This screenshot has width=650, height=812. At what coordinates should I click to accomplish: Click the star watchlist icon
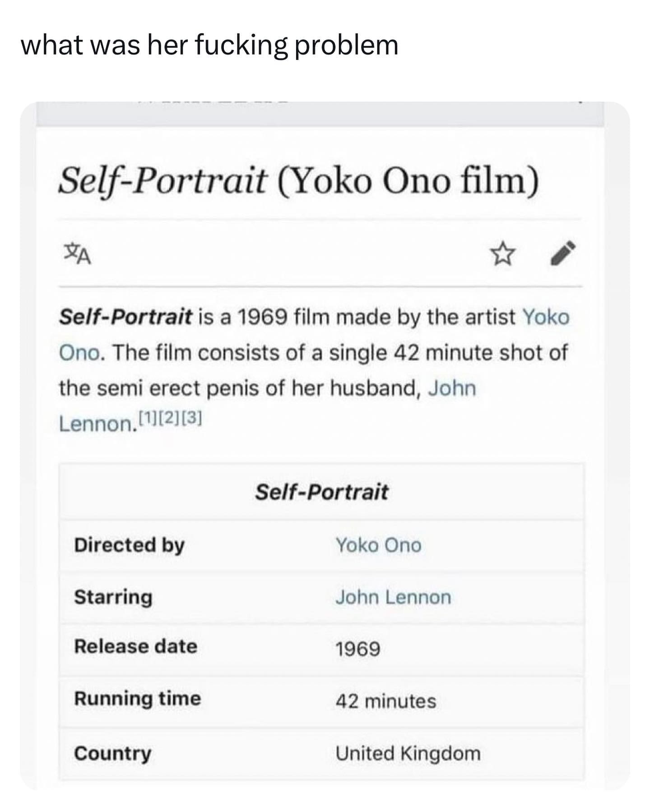pos(502,254)
